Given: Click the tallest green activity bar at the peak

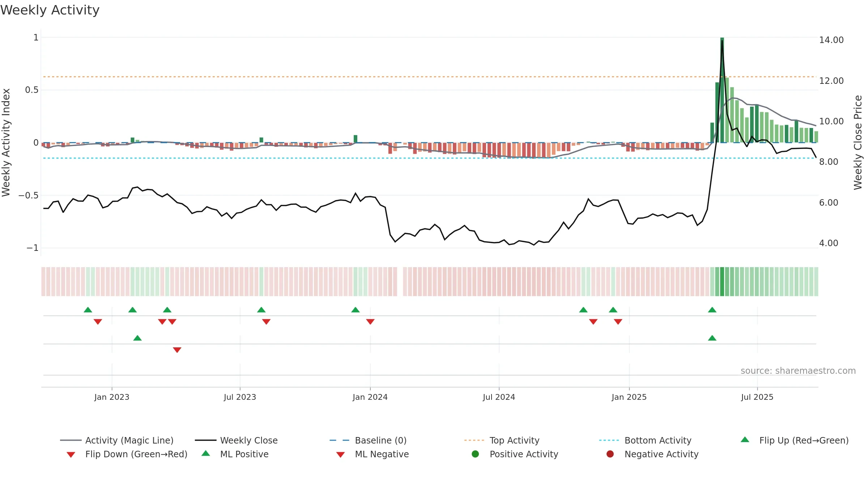Looking at the screenshot, I should tap(722, 90).
